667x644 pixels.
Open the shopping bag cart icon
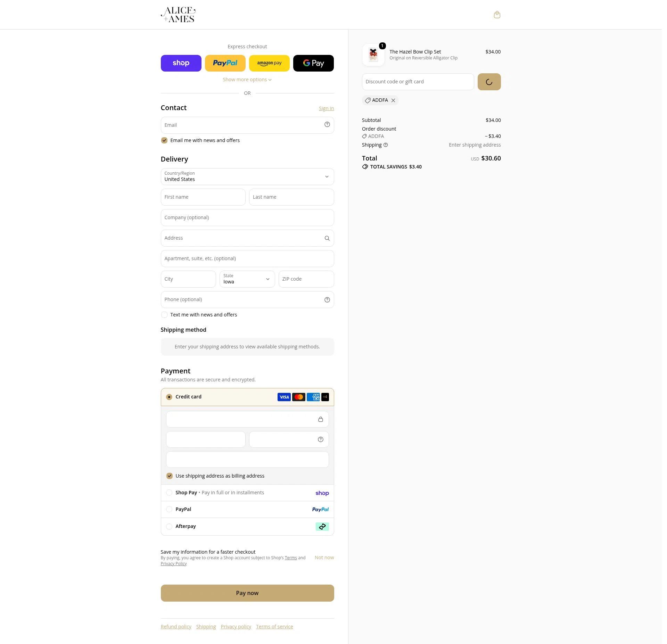click(x=497, y=15)
